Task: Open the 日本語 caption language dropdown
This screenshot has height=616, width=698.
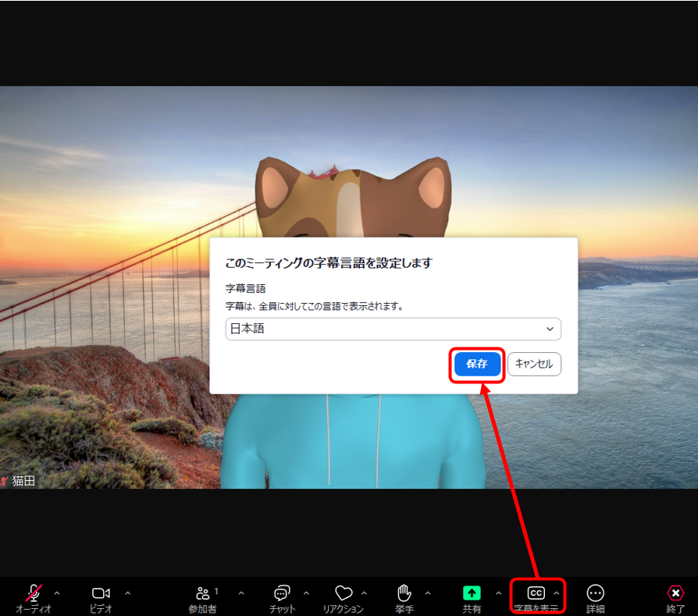Action: coord(393,329)
